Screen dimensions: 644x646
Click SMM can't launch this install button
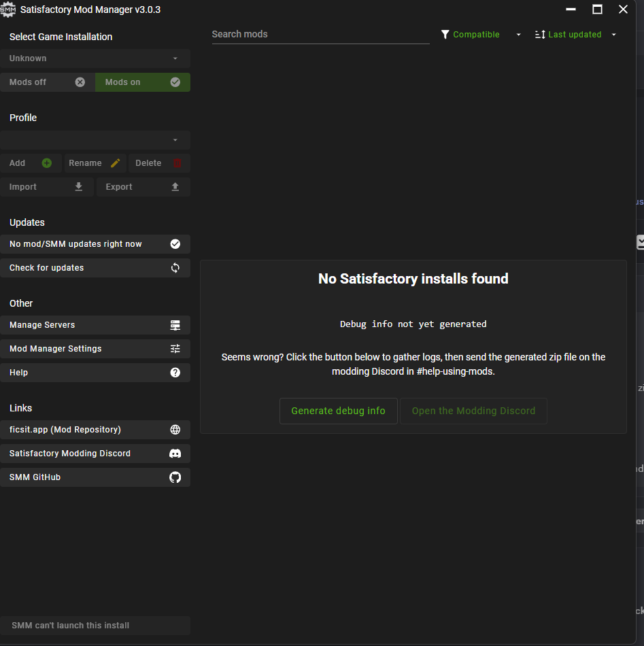pyautogui.click(x=95, y=626)
